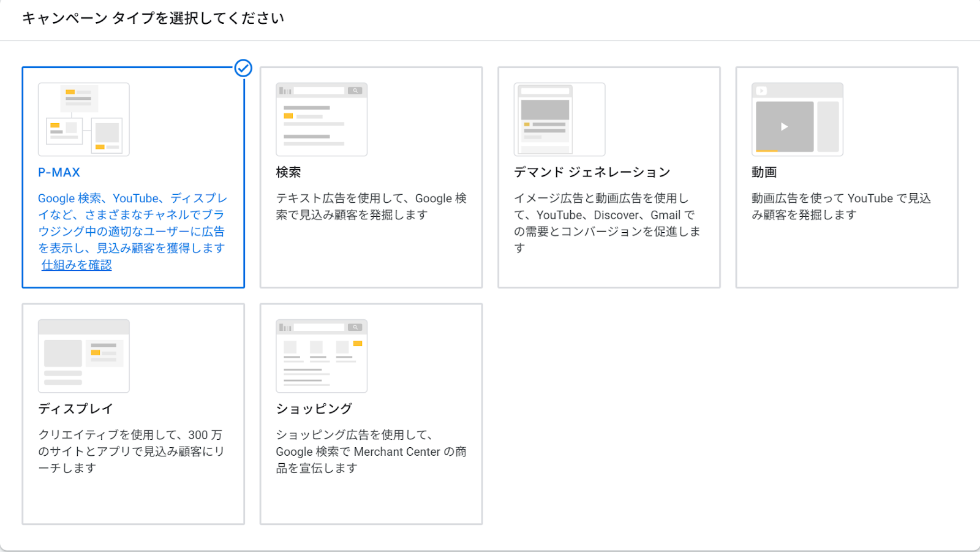
Task: Select the 検索 campaign title
Action: (x=288, y=172)
